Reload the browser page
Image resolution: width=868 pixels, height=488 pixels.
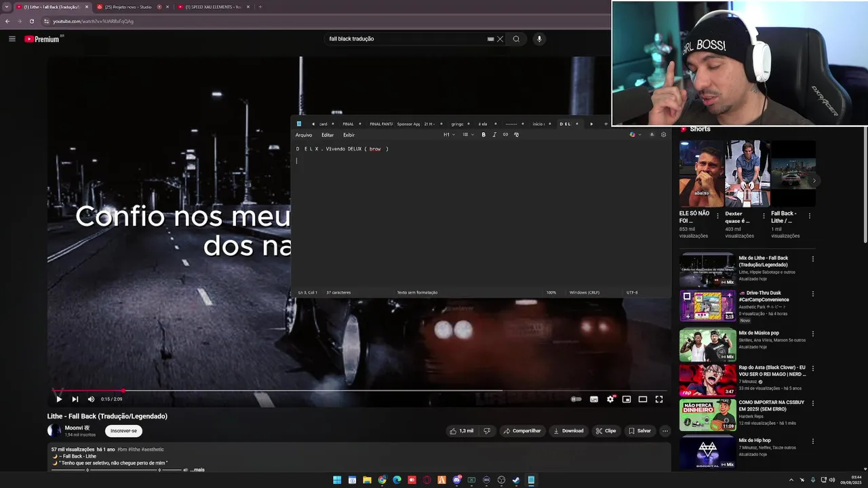(x=31, y=21)
